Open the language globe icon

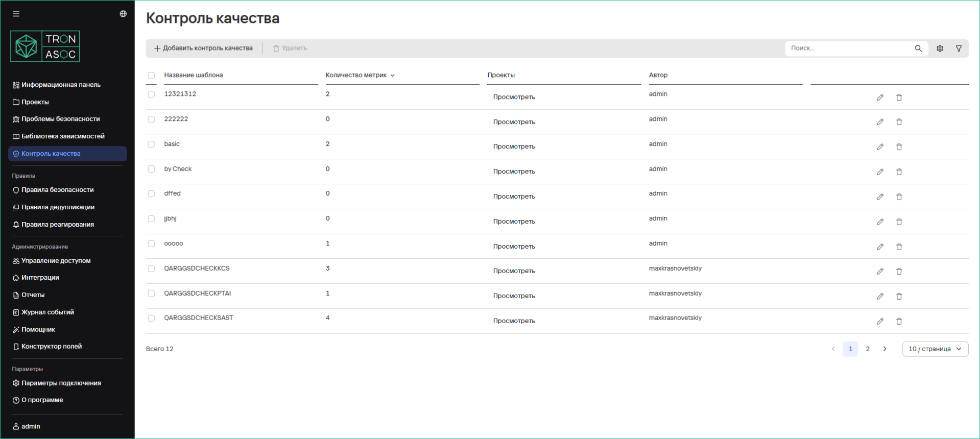pyautogui.click(x=123, y=14)
